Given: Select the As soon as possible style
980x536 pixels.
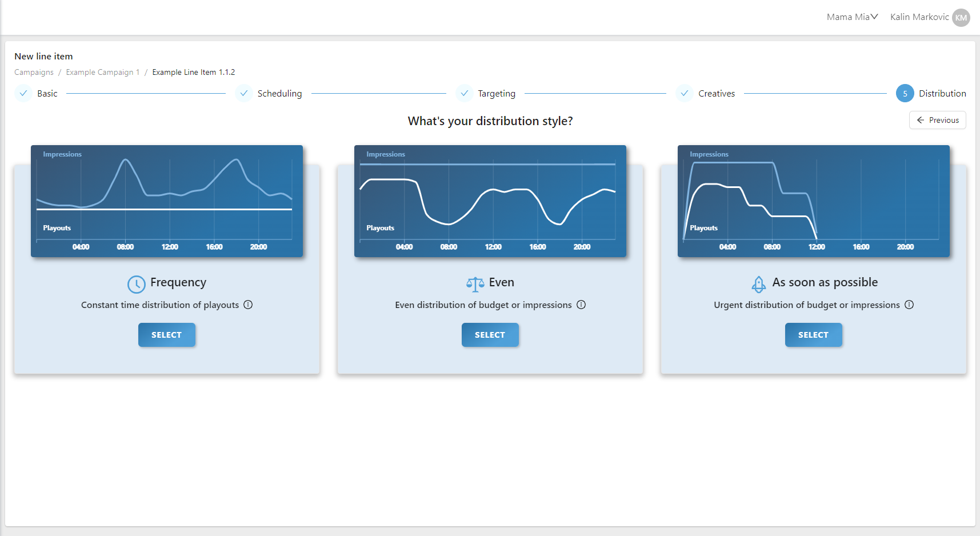Looking at the screenshot, I should click(x=813, y=335).
